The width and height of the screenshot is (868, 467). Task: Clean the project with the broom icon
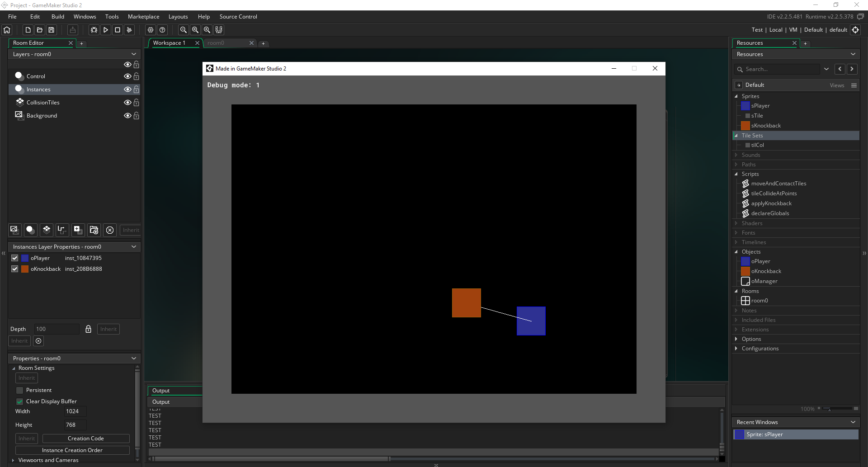click(129, 30)
